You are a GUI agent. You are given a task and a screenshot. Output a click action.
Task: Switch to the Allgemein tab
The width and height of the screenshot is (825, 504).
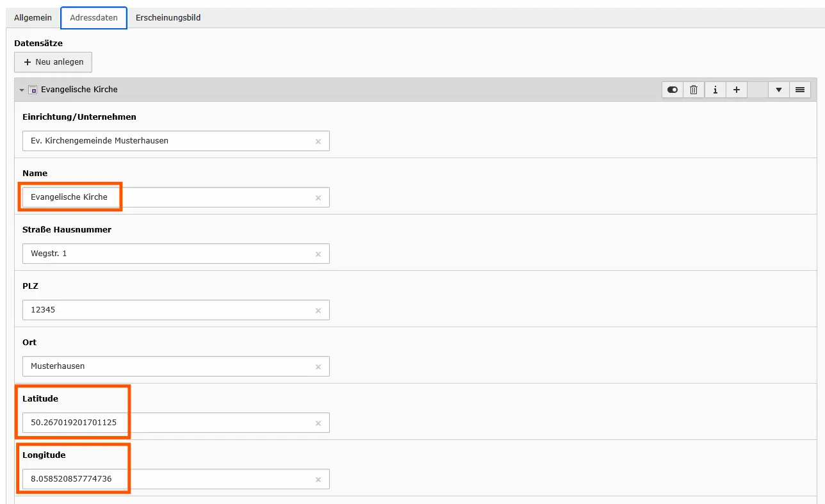click(x=33, y=18)
